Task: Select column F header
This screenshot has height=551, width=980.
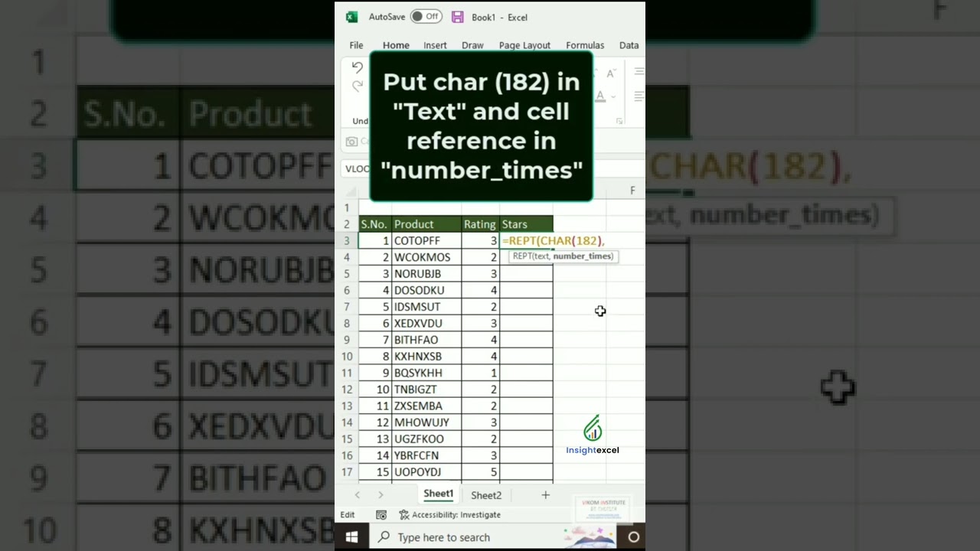Action: [x=632, y=191]
